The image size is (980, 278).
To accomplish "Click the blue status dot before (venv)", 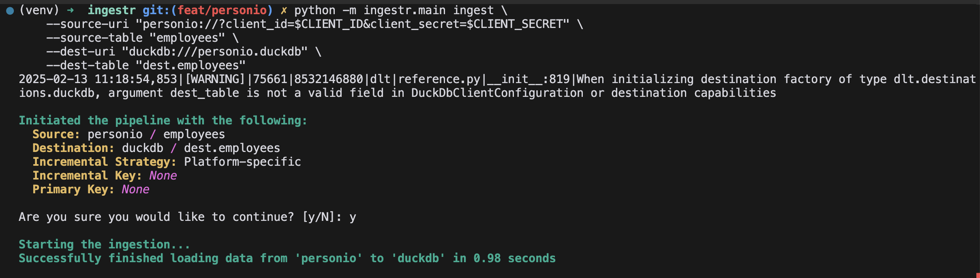I will [x=10, y=11].
